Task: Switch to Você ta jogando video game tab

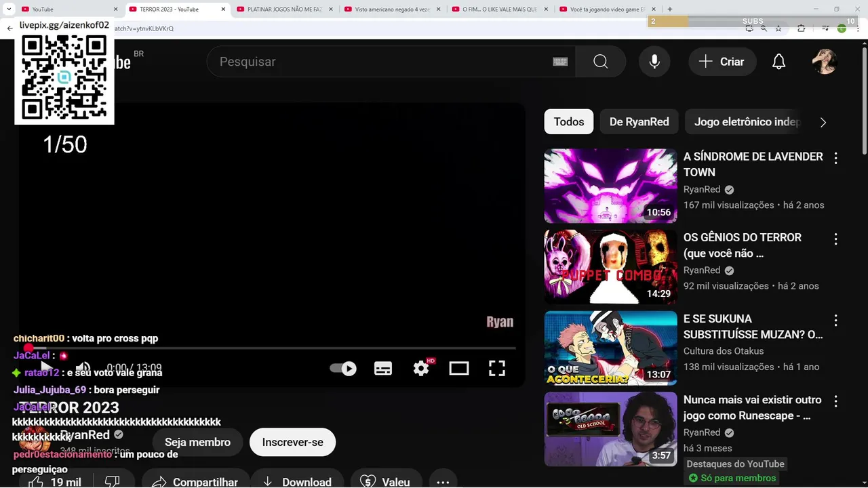Action: [x=607, y=9]
